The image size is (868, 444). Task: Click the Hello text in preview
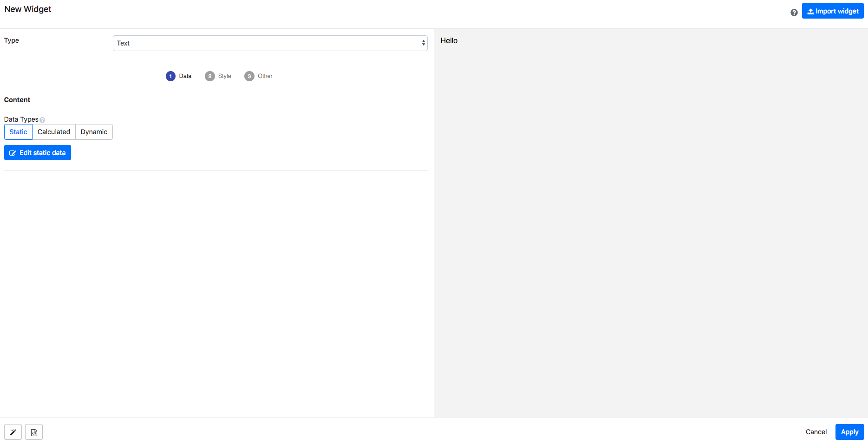click(x=449, y=41)
